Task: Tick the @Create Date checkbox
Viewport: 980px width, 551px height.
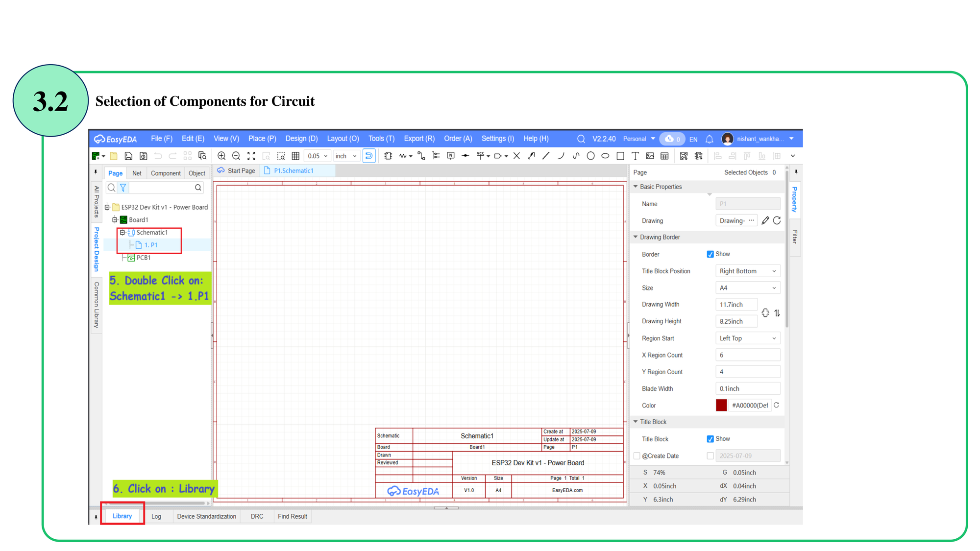Action: pyautogui.click(x=637, y=456)
